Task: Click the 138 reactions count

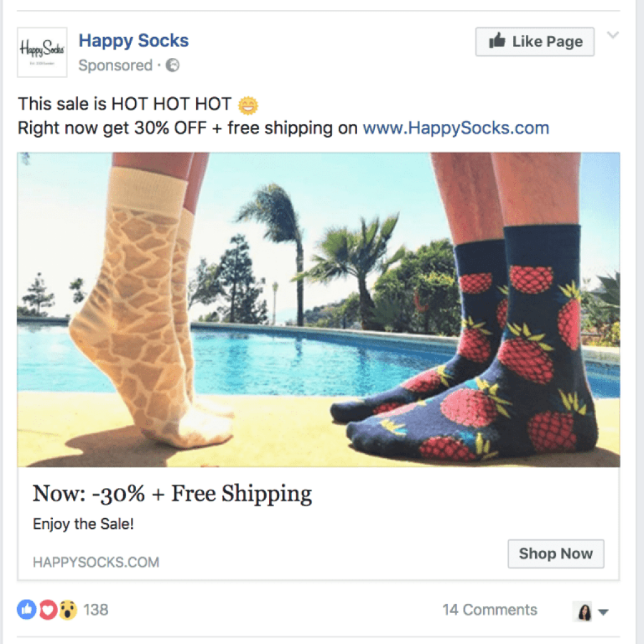Action: coord(95,609)
